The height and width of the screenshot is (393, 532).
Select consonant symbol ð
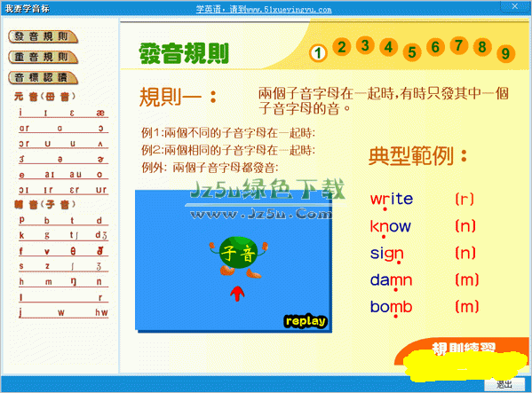point(99,251)
